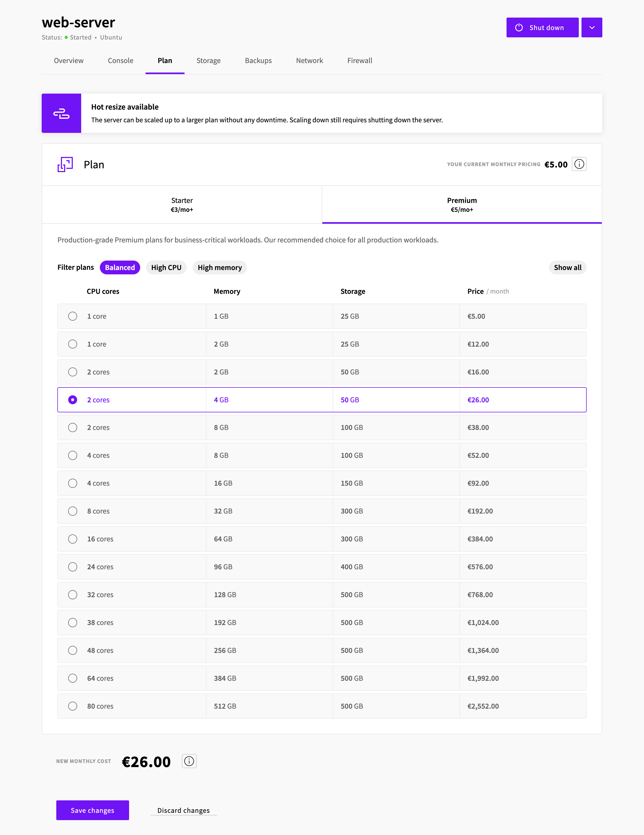Screen dimensions: 644x835
Task: Choose the 38 cores plan radio
Action: click(73, 623)
